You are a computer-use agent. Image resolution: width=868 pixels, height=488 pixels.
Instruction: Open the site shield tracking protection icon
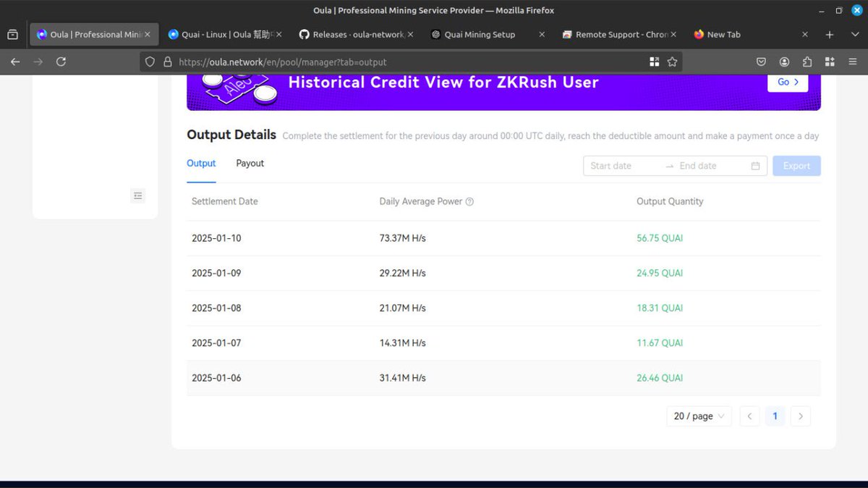150,62
